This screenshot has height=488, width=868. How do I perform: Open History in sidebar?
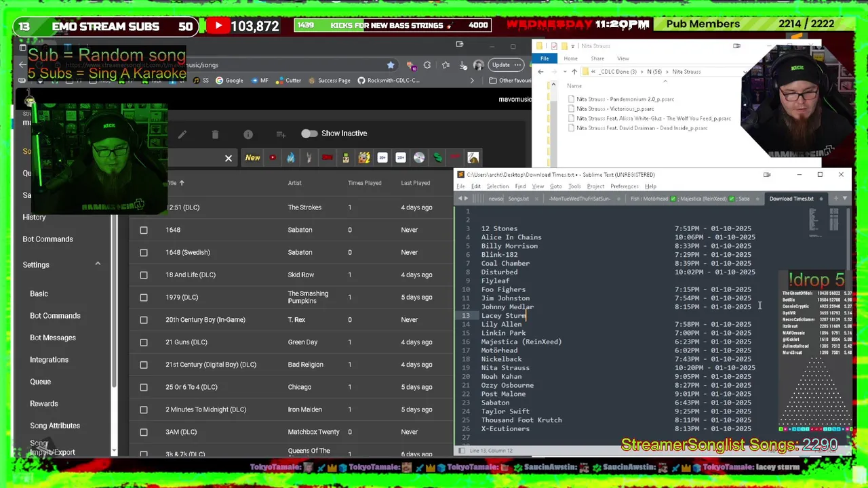pos(34,218)
